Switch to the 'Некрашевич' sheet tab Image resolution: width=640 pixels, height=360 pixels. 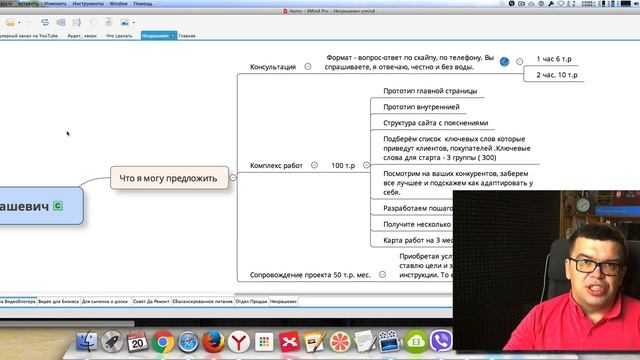click(x=283, y=301)
